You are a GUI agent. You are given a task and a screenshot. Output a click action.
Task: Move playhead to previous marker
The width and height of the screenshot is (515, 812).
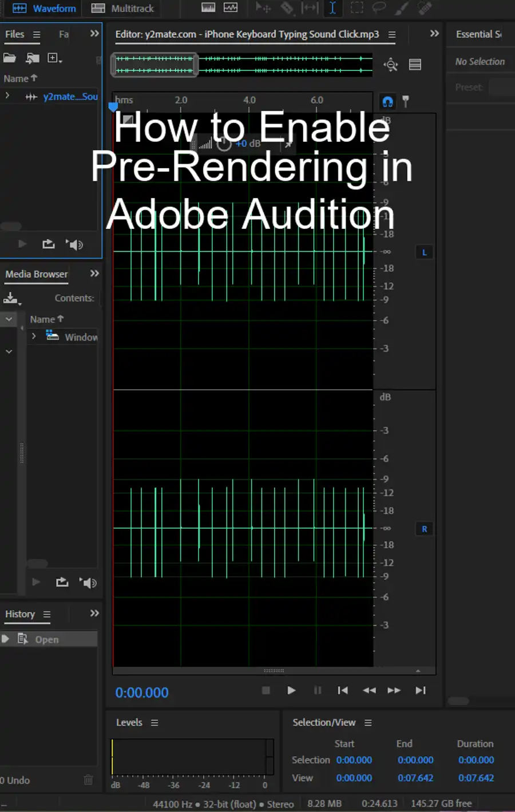343,691
